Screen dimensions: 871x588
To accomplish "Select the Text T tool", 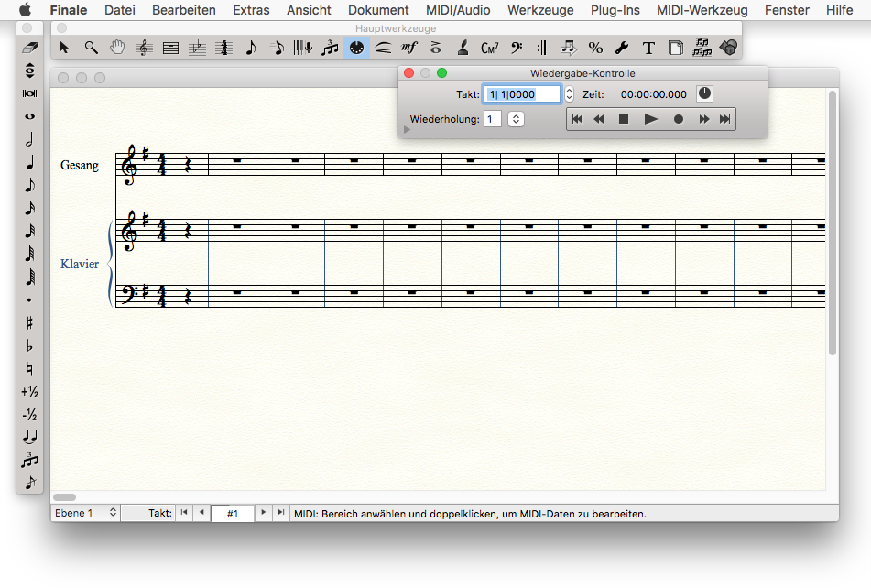I will click(x=648, y=49).
